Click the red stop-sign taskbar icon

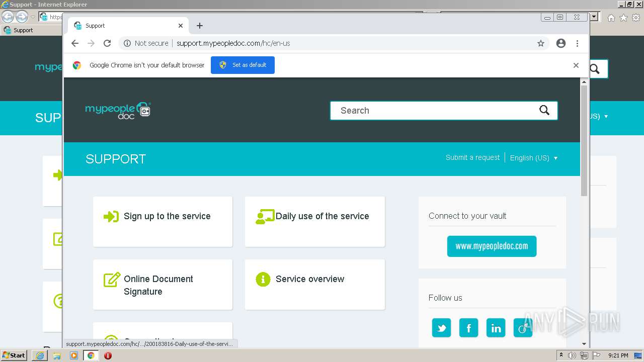[x=108, y=355]
